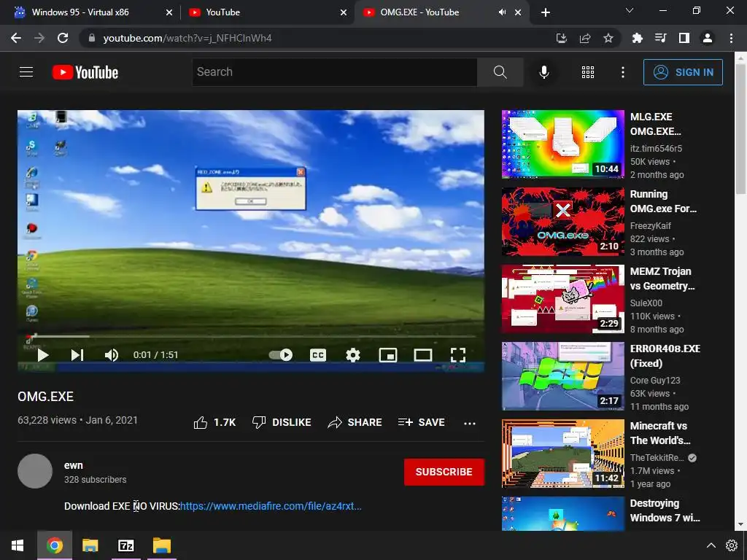Install app icon in address bar
747x560 pixels.
pos(562,38)
